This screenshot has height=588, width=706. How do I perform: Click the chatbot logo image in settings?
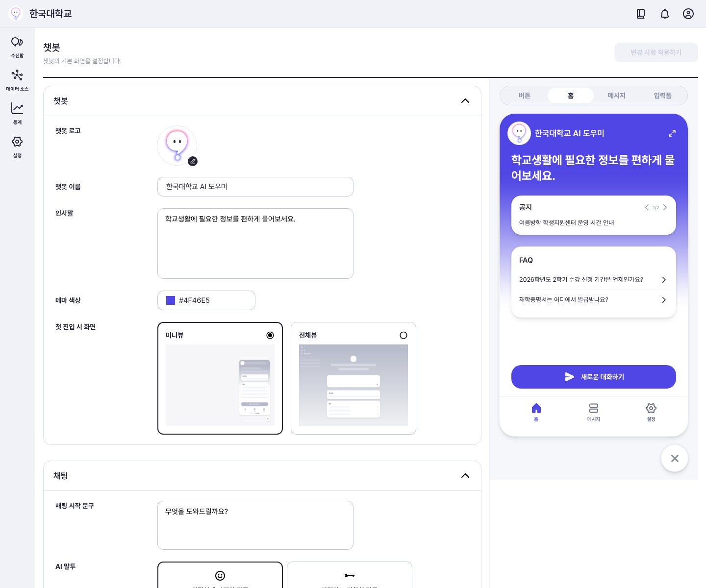177,146
